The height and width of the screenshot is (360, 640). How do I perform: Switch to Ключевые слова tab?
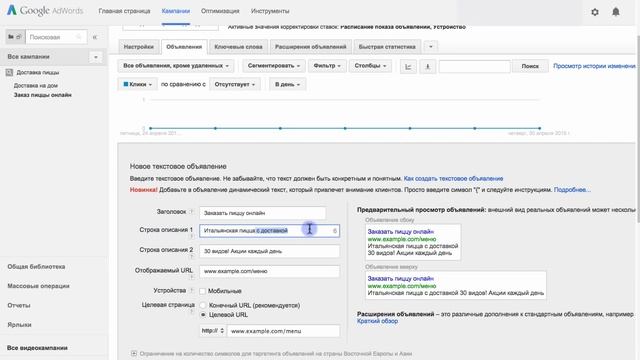pyautogui.click(x=238, y=47)
